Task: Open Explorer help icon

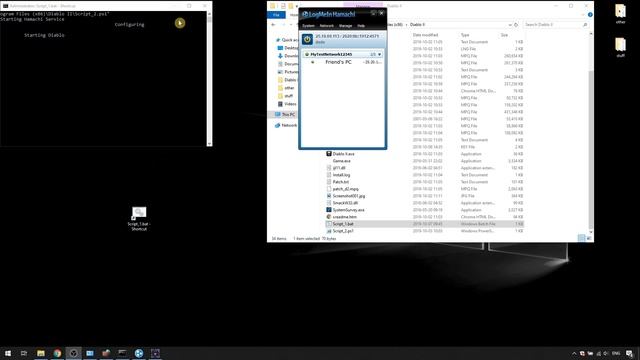Action: coord(590,15)
